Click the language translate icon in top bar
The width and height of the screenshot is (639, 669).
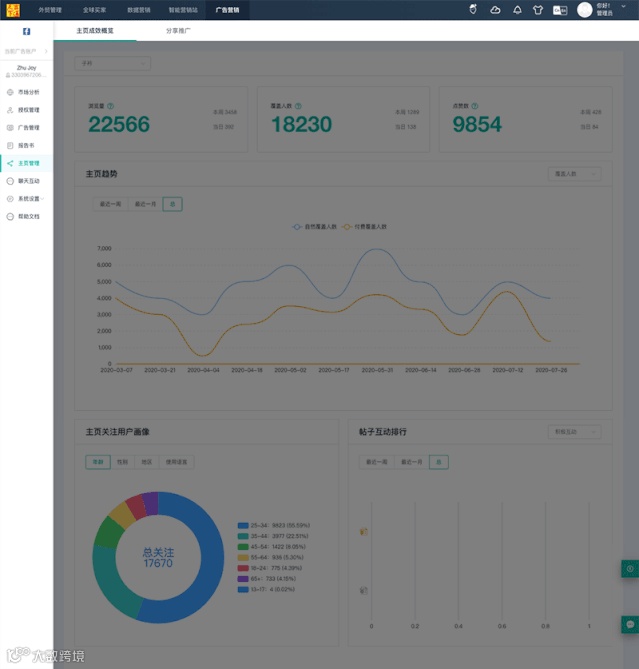coord(560,10)
